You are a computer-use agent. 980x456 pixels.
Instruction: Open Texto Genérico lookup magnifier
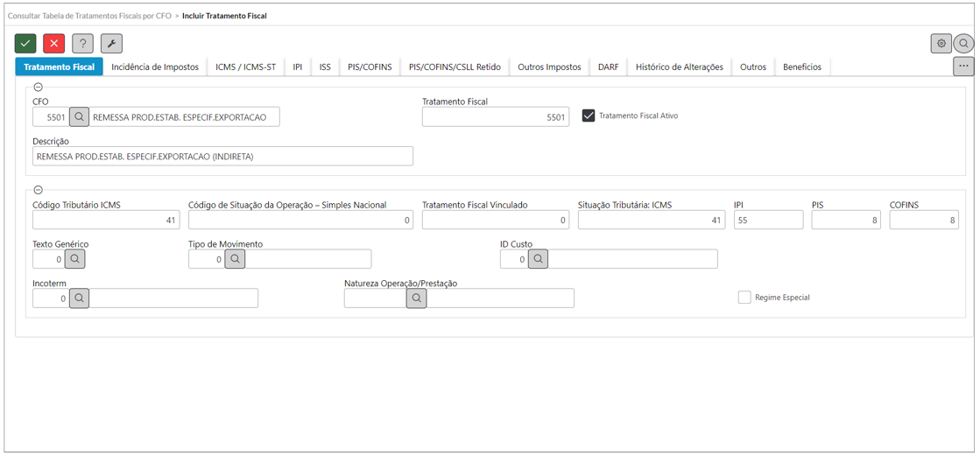pos(74,258)
